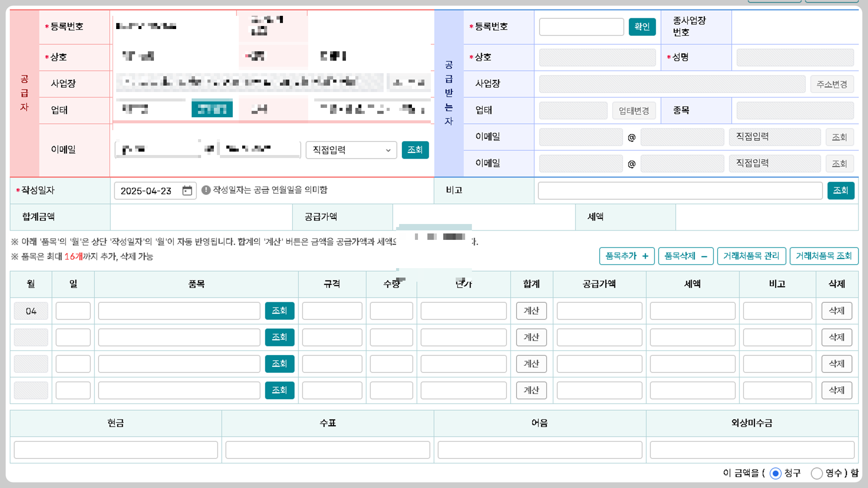
Task: Click the recipient 등록번호 input field
Action: (x=581, y=27)
